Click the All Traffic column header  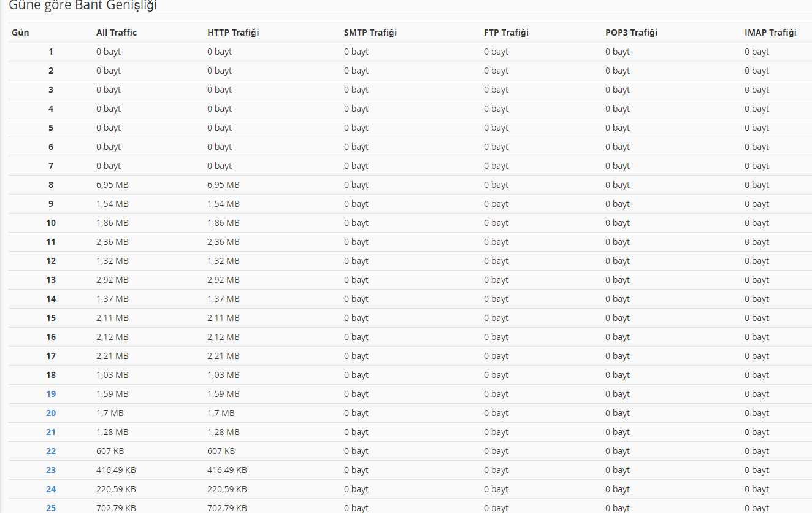pyautogui.click(x=117, y=33)
